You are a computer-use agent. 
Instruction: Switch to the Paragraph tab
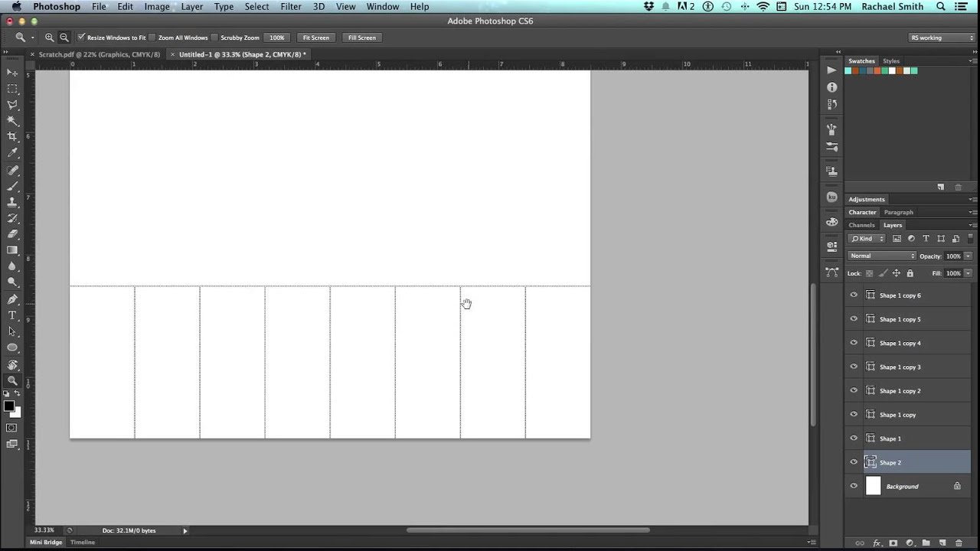click(898, 212)
